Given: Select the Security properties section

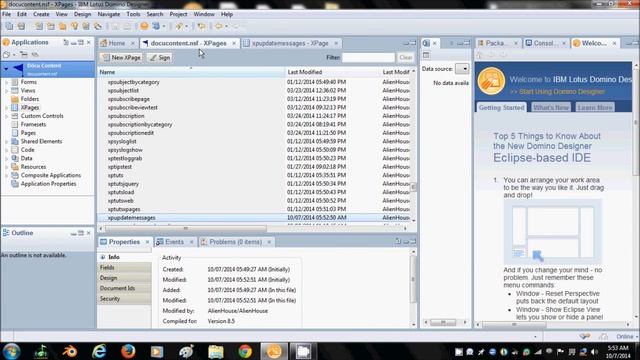Looking at the screenshot, I should click(x=124, y=299).
